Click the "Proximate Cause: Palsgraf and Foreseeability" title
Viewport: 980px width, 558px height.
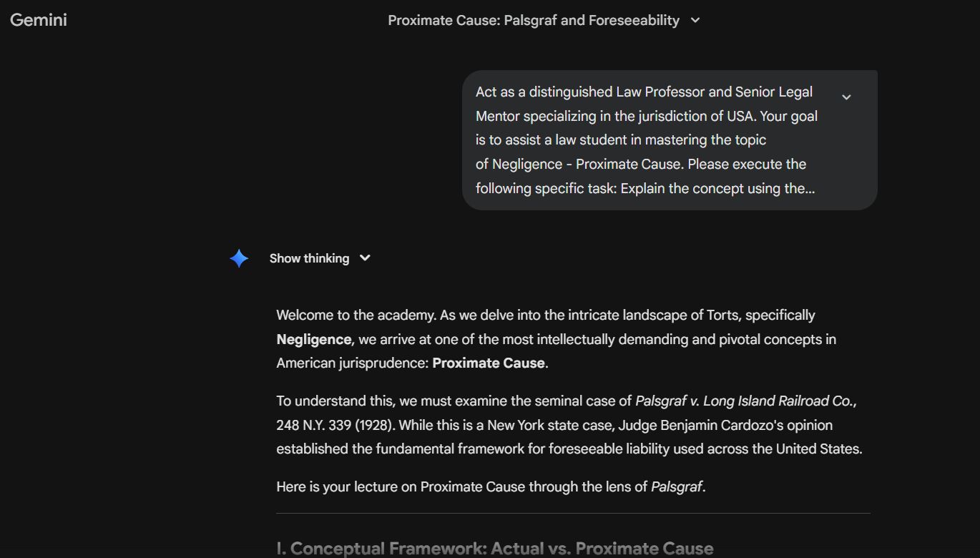533,21
